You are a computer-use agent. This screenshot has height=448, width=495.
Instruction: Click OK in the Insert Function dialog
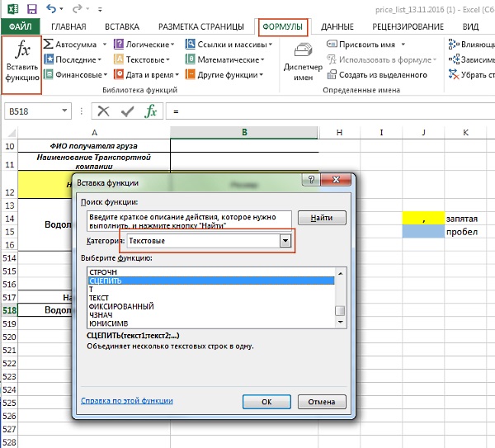tap(266, 402)
